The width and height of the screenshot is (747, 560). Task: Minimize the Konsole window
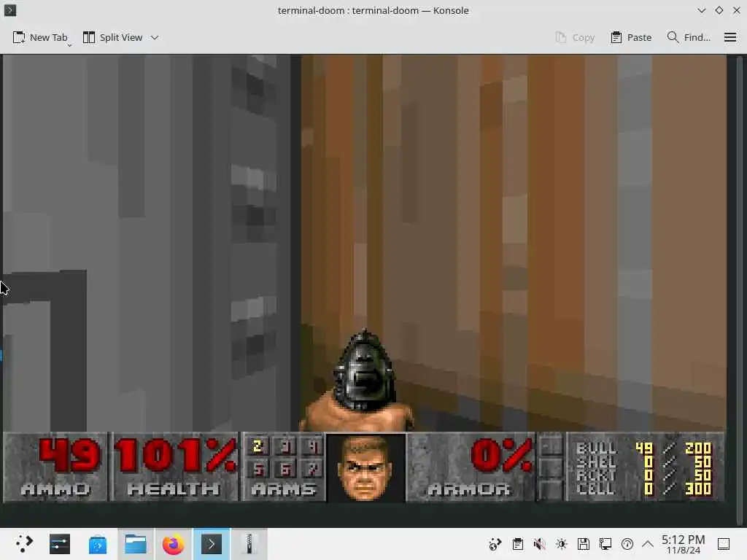pos(701,10)
